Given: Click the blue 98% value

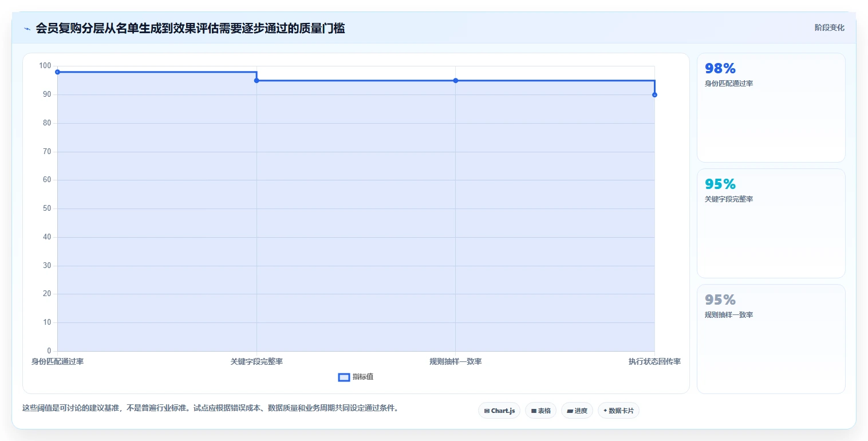Looking at the screenshot, I should tap(720, 69).
